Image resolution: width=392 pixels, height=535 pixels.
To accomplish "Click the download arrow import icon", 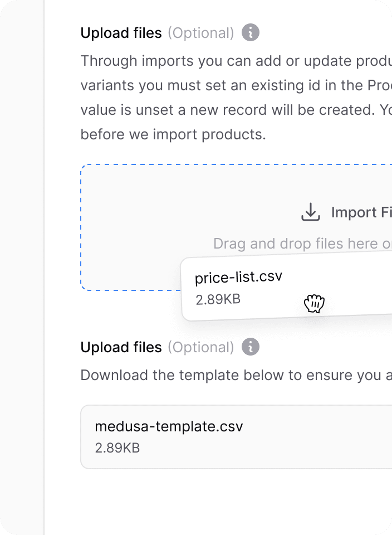I will tap(311, 212).
